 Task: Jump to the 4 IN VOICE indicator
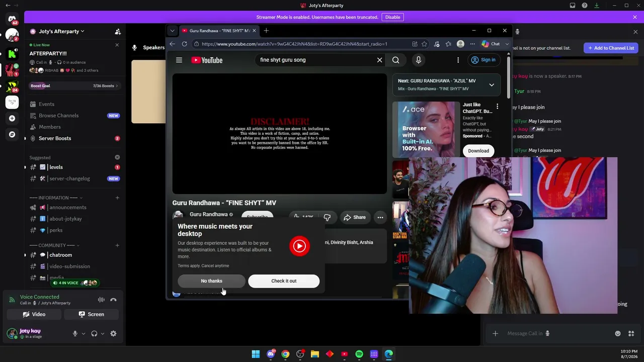pos(74,283)
